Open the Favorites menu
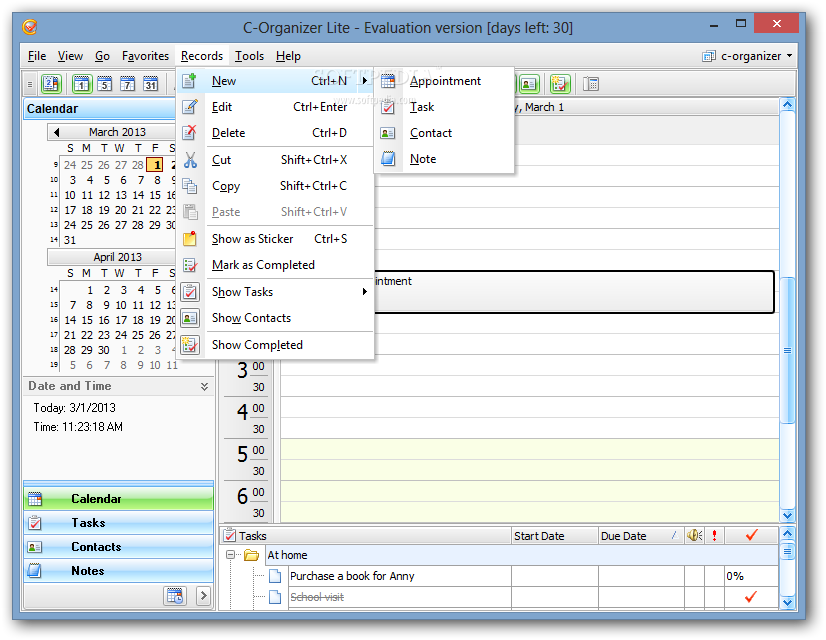This screenshot has width=826, height=640. [145, 56]
